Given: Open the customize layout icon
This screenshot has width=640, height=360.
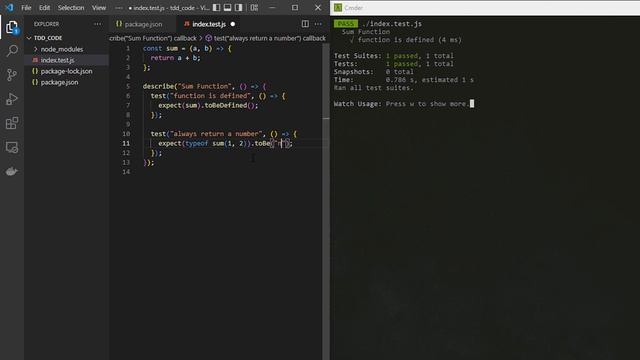Looking at the screenshot, I should point(254,7).
